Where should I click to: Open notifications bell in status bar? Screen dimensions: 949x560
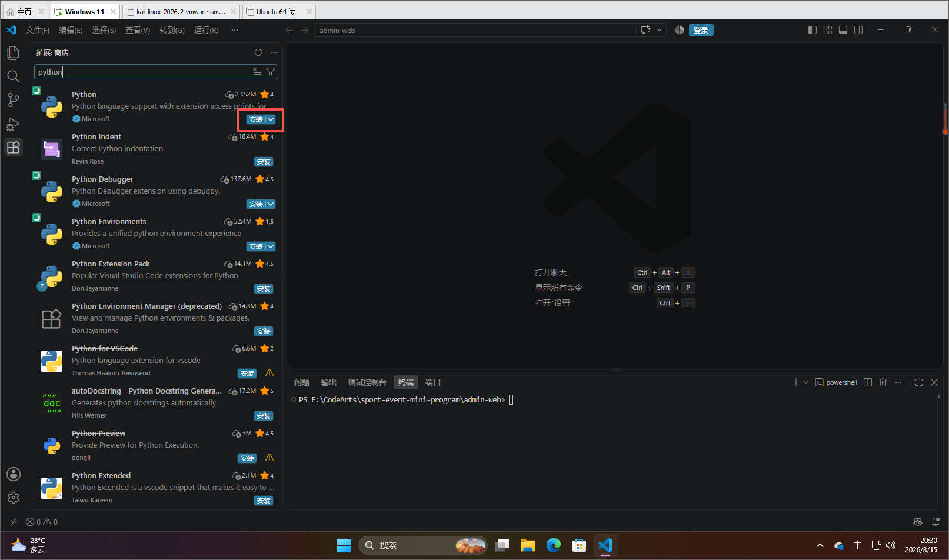(x=935, y=522)
